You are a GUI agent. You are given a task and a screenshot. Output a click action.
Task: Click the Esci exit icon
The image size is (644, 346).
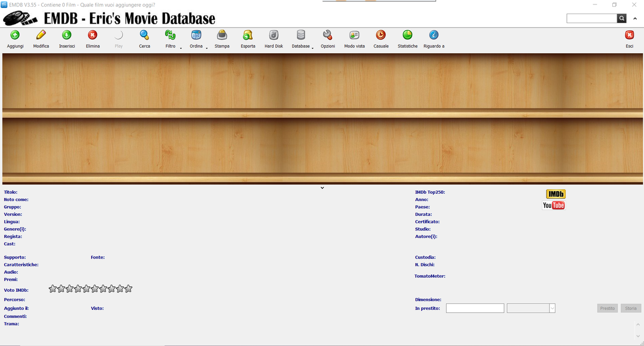click(x=629, y=35)
